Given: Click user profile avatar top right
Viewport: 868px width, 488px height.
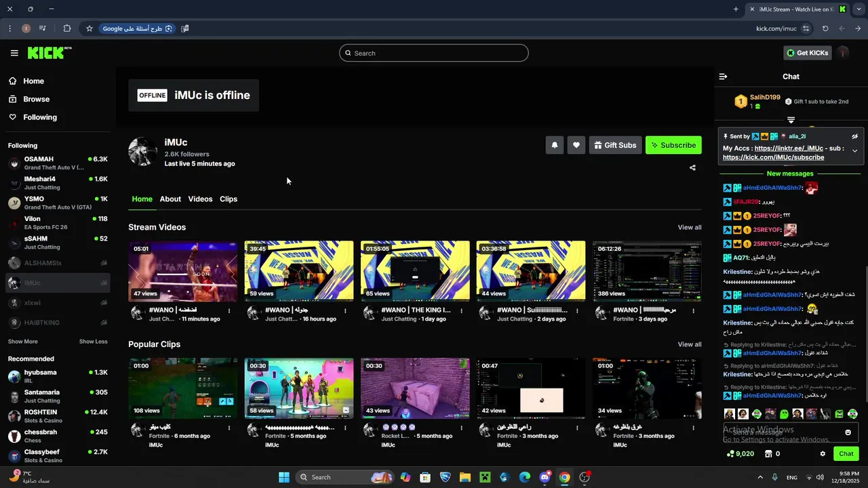Looking at the screenshot, I should coord(843,53).
